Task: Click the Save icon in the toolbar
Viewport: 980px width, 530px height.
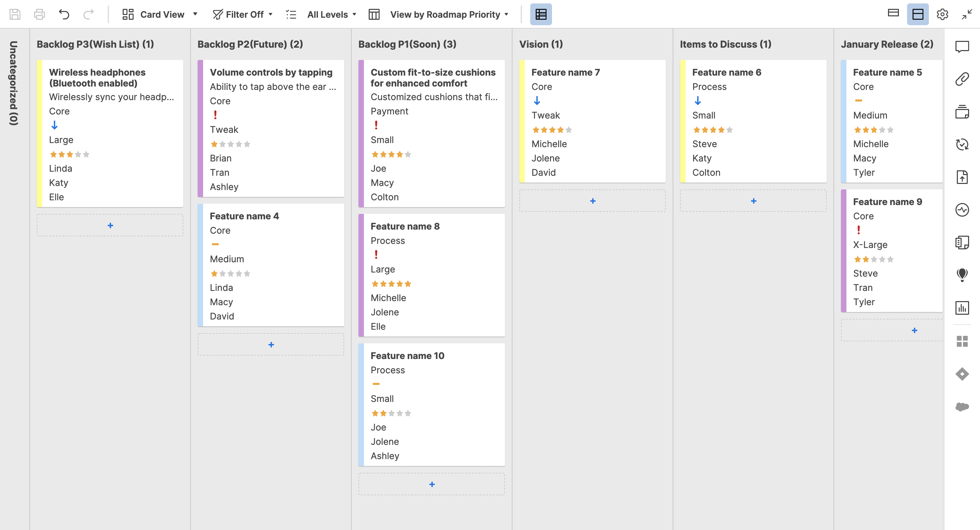Action: click(x=15, y=14)
